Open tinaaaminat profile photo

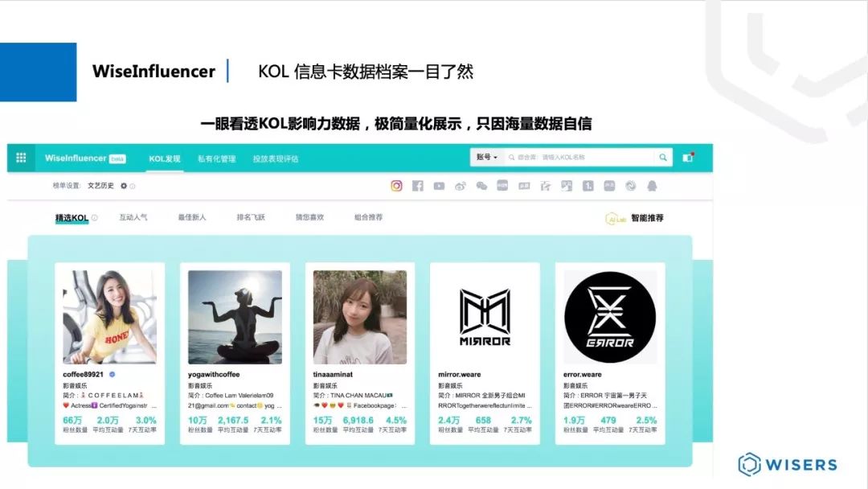(360, 318)
